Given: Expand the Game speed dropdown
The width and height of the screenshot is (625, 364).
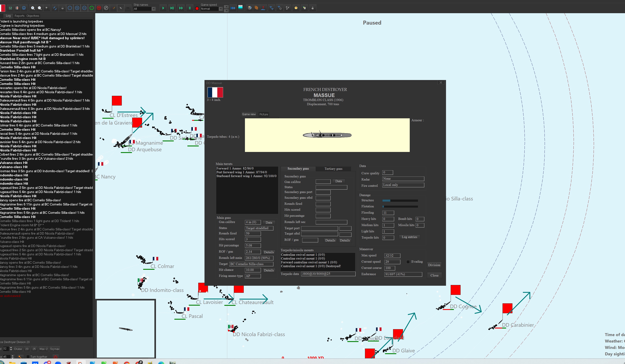Looking at the screenshot, I should [220, 9].
